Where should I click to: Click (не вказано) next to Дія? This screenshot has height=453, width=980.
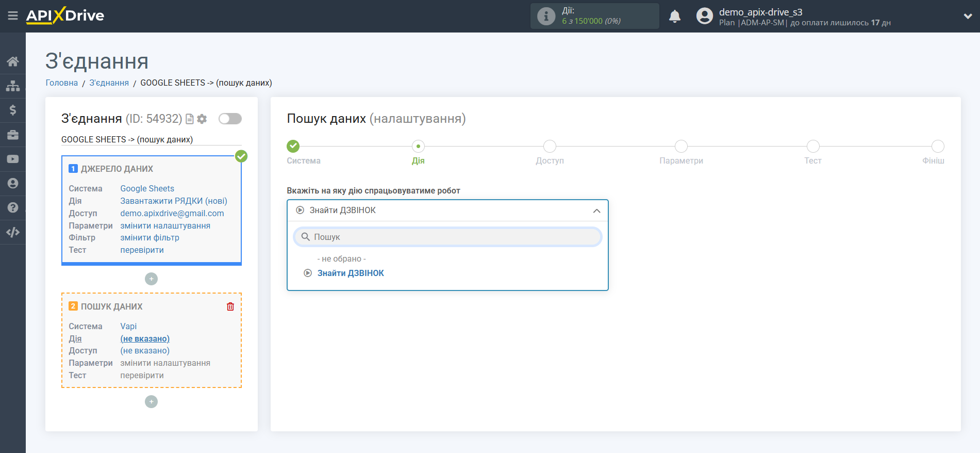pyautogui.click(x=145, y=339)
